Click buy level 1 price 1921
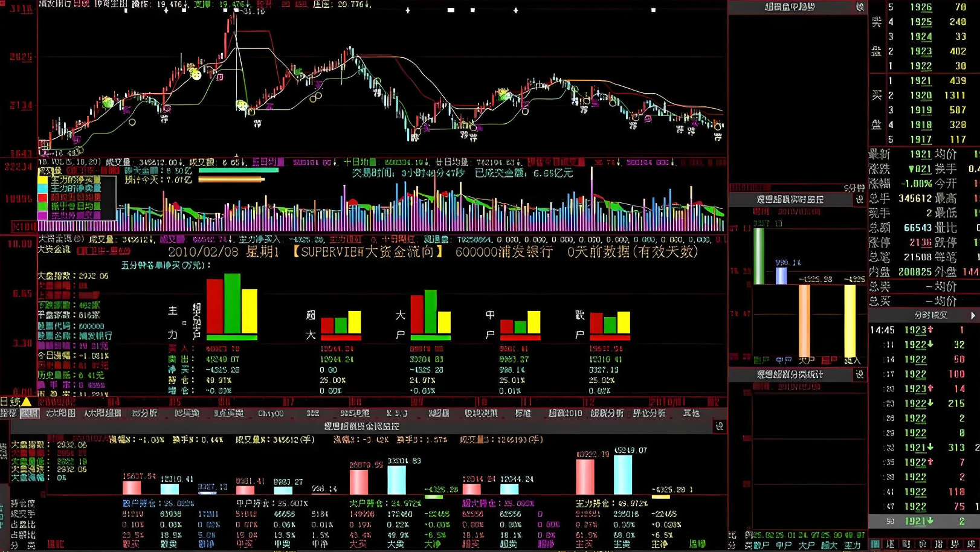Viewport: 980px width, 552px height. pyautogui.click(x=920, y=81)
